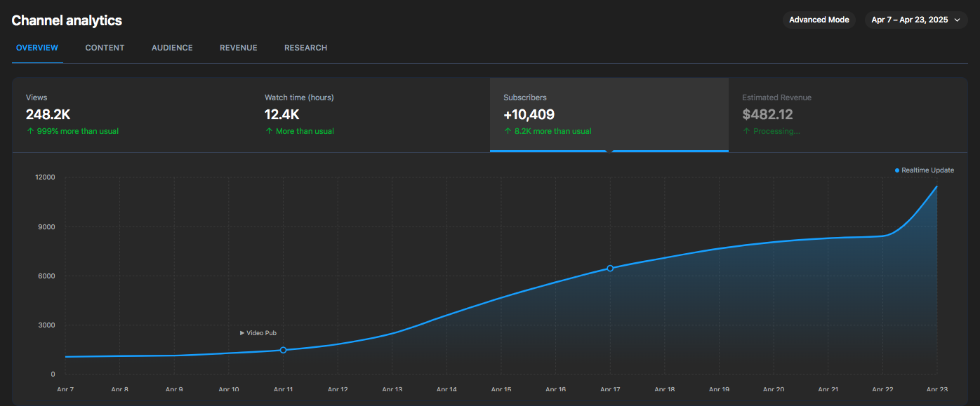This screenshot has width=980, height=406.
Task: Select the Overview tab
Action: click(x=37, y=48)
